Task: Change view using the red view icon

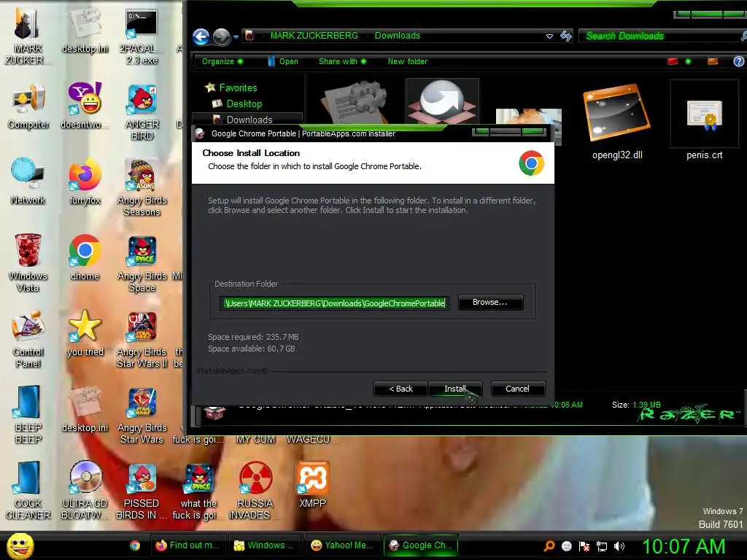Action: (x=673, y=61)
